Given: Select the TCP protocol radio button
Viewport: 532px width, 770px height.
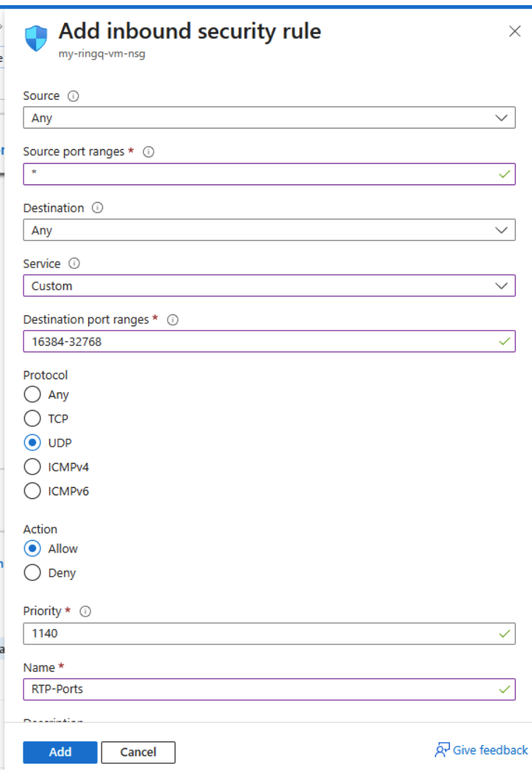Looking at the screenshot, I should coord(32,419).
